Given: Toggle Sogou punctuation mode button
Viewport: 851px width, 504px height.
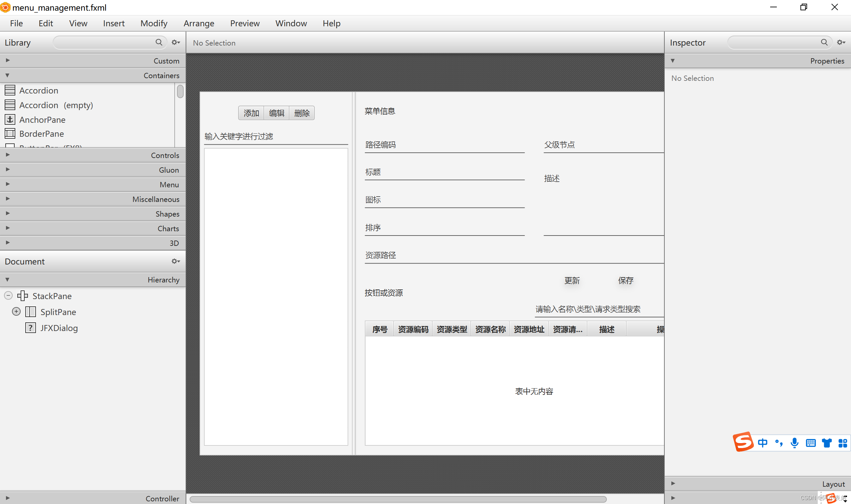Looking at the screenshot, I should tap(779, 443).
